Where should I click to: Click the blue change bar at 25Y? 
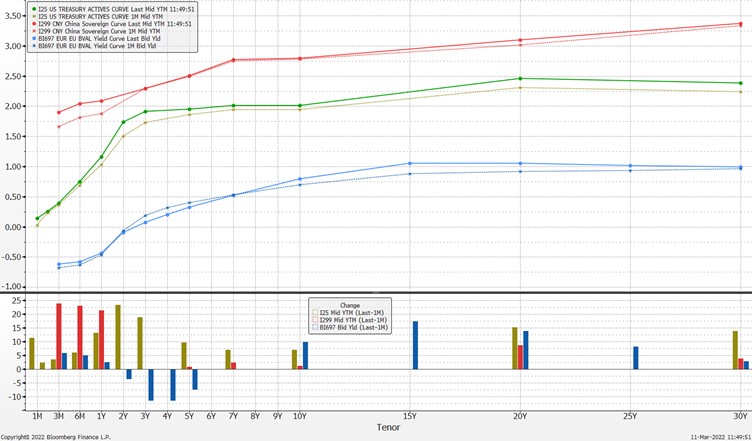pos(636,358)
